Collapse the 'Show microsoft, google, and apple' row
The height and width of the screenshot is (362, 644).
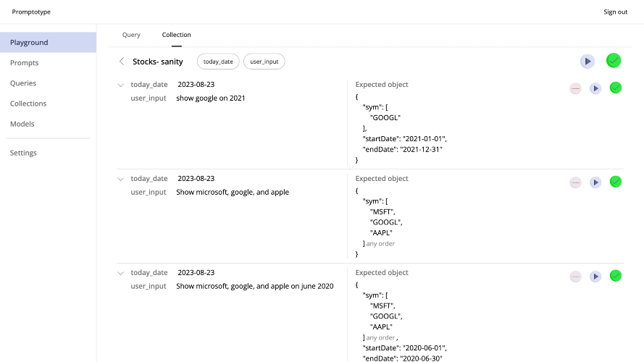coord(120,179)
